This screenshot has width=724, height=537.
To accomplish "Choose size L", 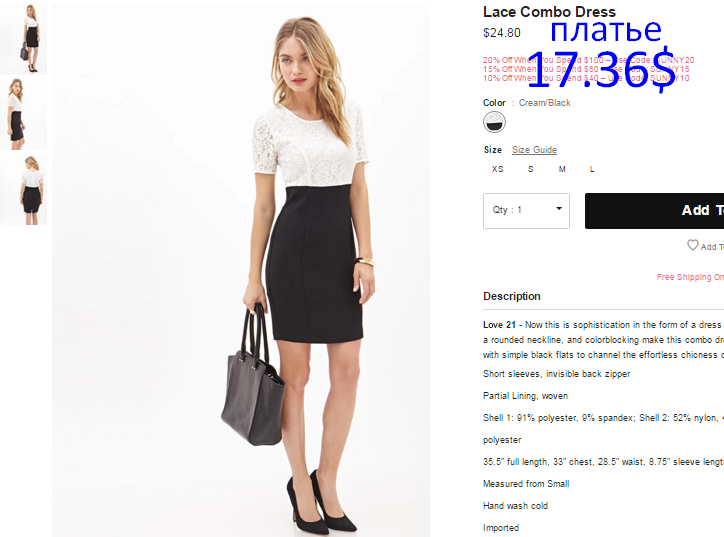I will click(592, 169).
